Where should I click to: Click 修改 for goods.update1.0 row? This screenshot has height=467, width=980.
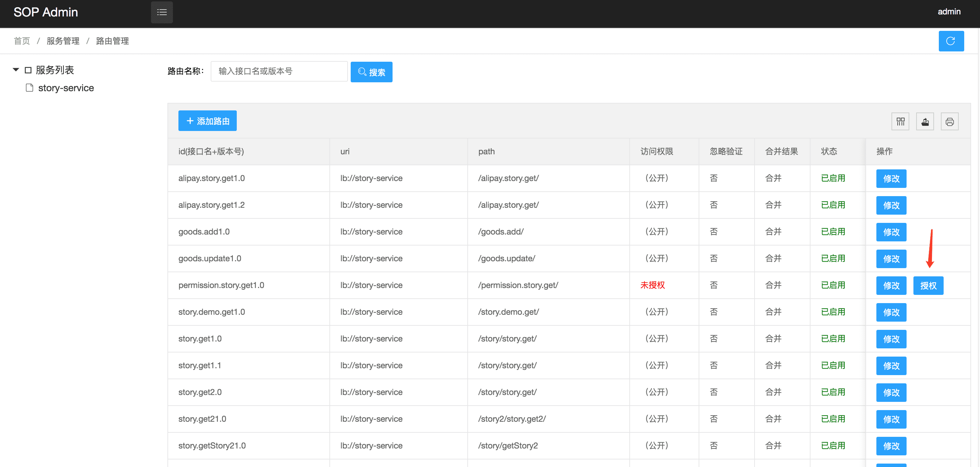point(891,259)
